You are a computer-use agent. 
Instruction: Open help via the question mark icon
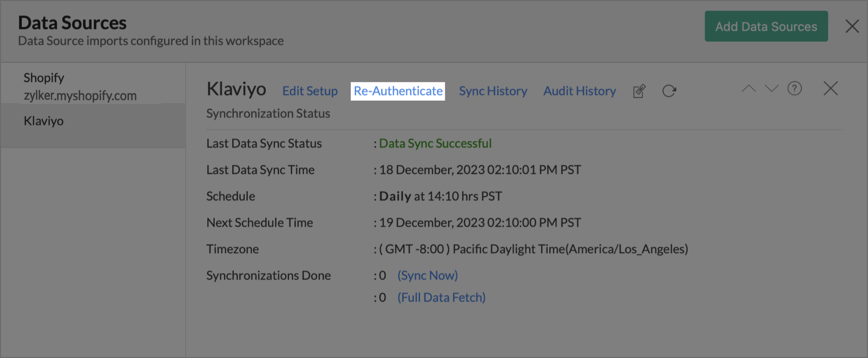794,89
